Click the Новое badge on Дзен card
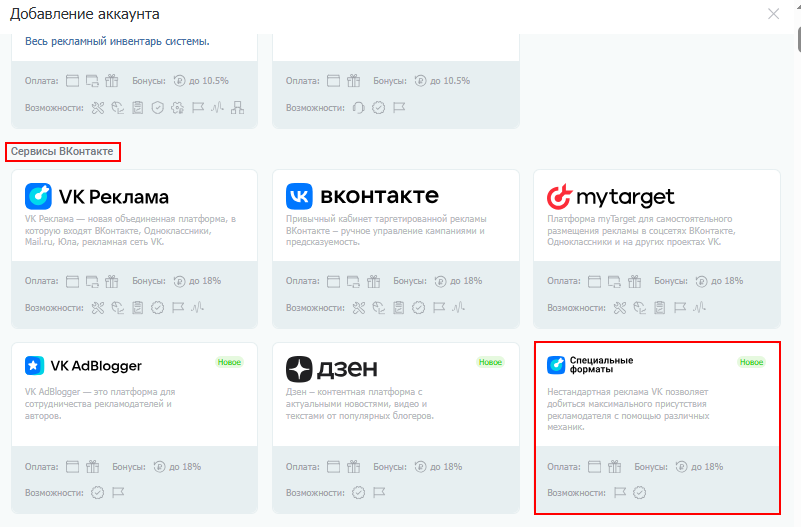Screen dimensions: 801x527 [490, 362]
